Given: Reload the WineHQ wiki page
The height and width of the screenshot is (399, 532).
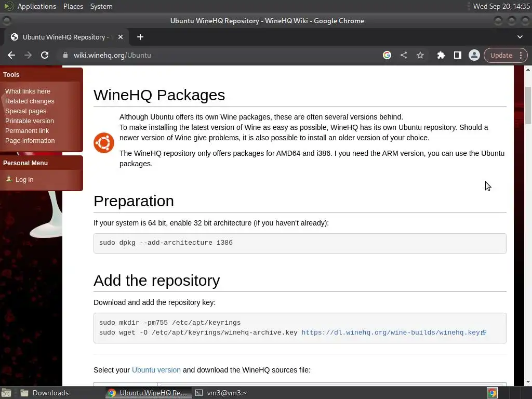Looking at the screenshot, I should coord(45,55).
